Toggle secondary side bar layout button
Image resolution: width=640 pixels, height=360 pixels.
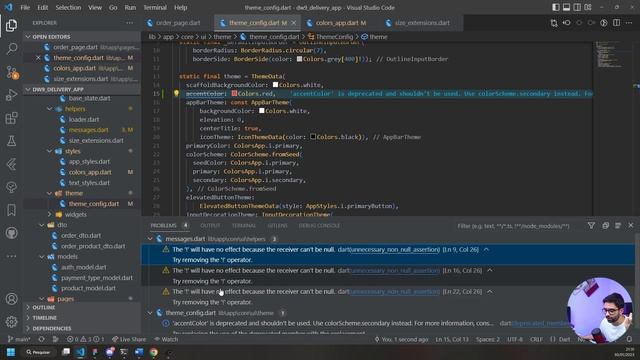(577, 7)
